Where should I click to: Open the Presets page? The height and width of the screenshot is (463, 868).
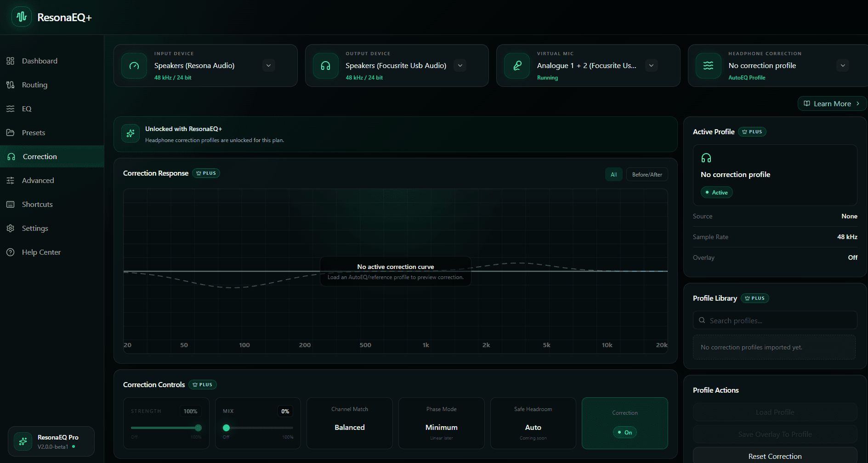[x=52, y=132]
